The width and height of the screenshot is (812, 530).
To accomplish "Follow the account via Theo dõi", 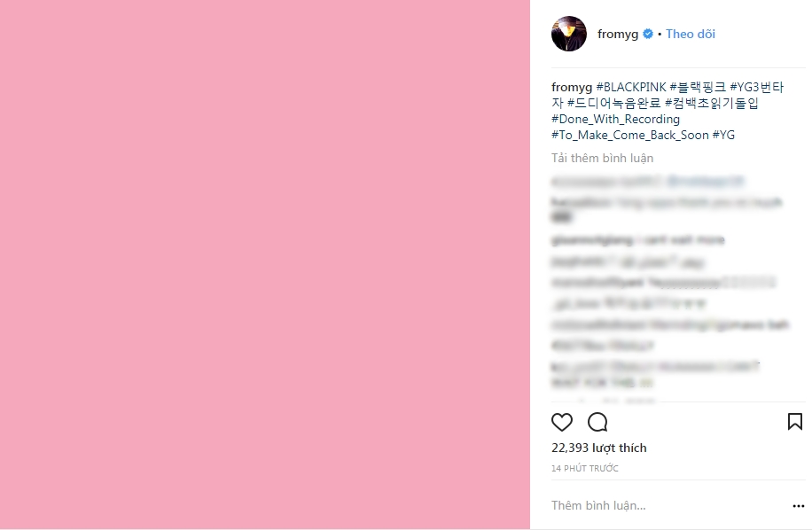I will 691,35.
